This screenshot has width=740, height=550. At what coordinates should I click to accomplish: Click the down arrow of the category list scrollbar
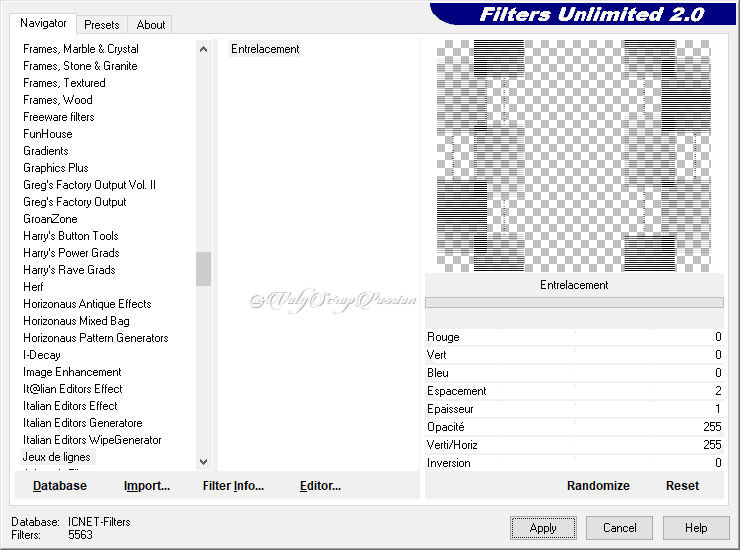[x=203, y=462]
